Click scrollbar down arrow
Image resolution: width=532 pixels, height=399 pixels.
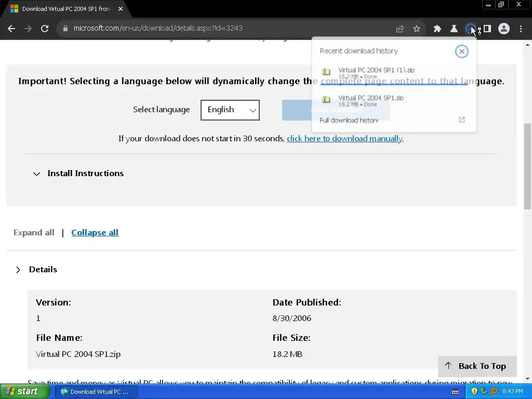point(528,379)
